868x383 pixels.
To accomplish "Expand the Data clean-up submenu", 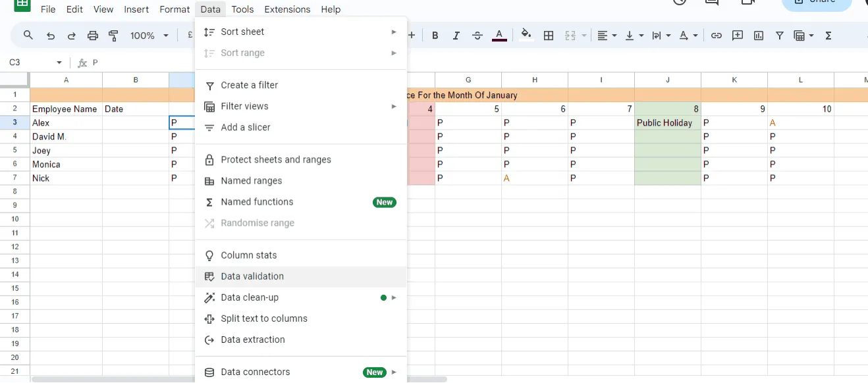I will point(301,297).
